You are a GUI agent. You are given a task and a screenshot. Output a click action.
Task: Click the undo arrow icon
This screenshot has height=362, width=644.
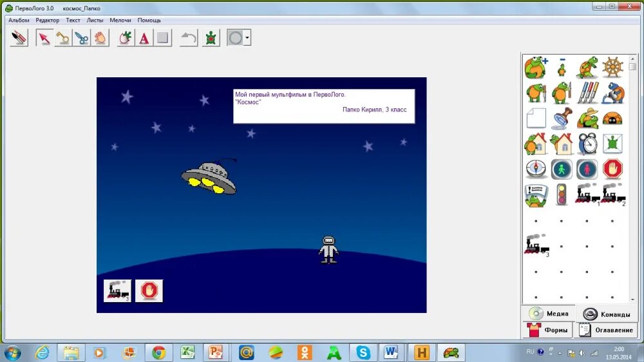pyautogui.click(x=189, y=38)
